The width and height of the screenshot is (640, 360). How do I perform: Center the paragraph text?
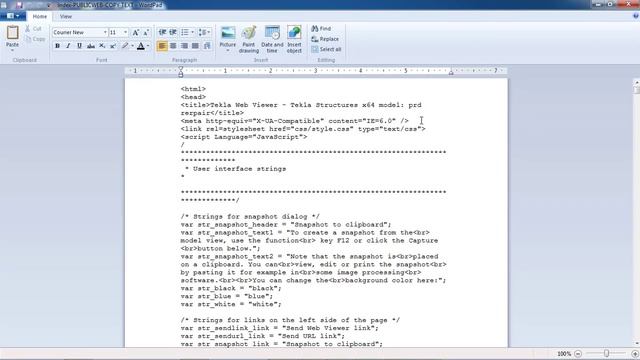click(x=173, y=46)
